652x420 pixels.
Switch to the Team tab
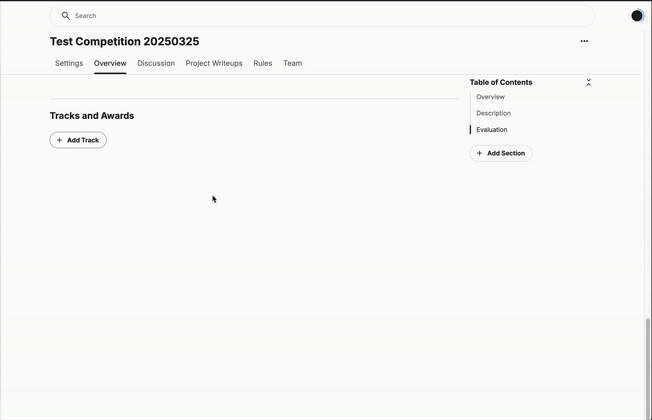pyautogui.click(x=293, y=63)
